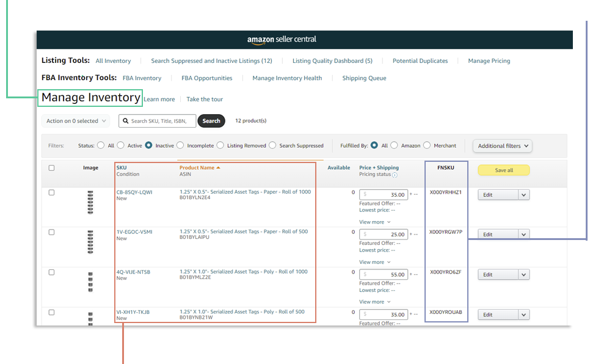Click Take the tour link

pos(205,100)
